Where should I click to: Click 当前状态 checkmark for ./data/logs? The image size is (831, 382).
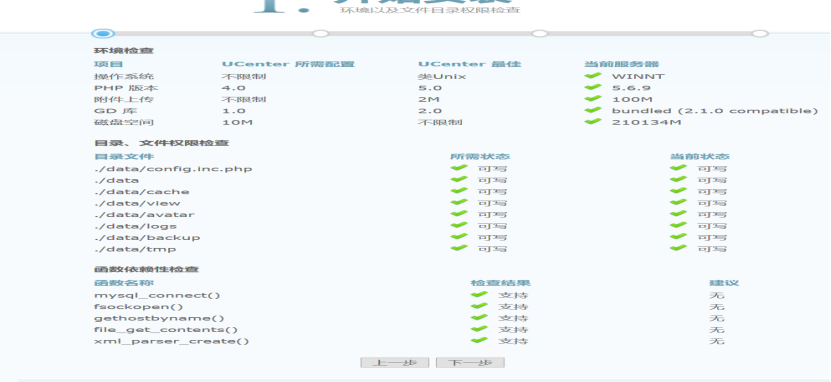pyautogui.click(x=678, y=225)
